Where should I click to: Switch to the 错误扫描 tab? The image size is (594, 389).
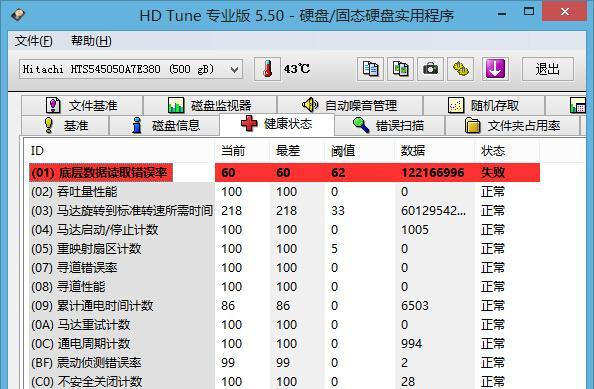tap(389, 125)
